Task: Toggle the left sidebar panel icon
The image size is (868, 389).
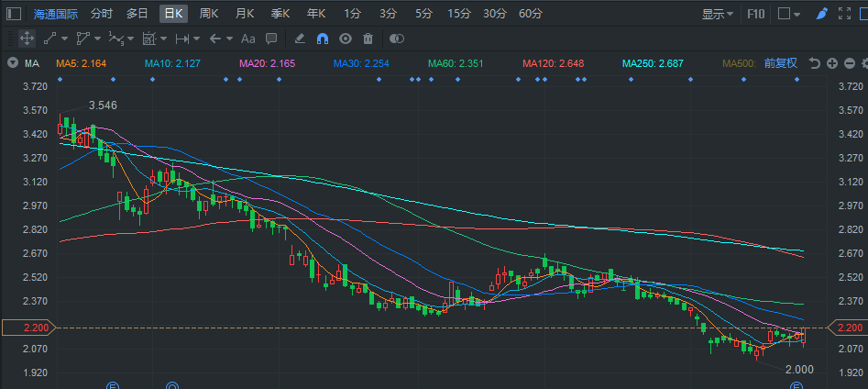Action: [15, 14]
